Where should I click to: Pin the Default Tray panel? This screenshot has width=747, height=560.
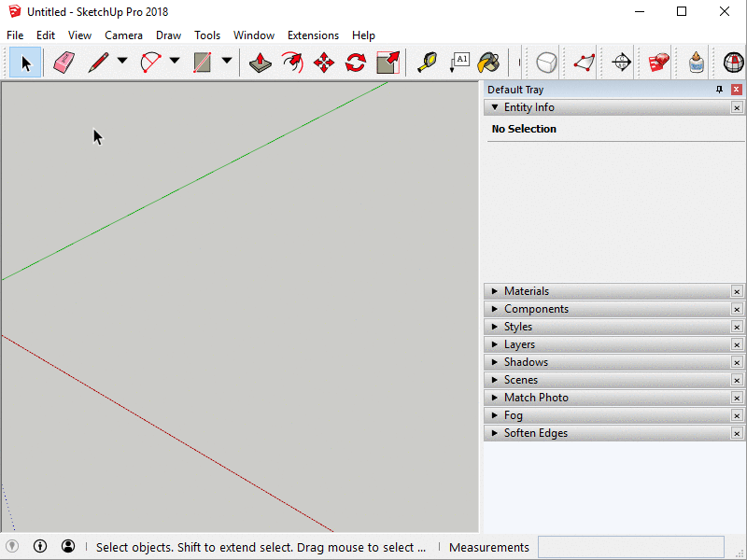pyautogui.click(x=719, y=90)
